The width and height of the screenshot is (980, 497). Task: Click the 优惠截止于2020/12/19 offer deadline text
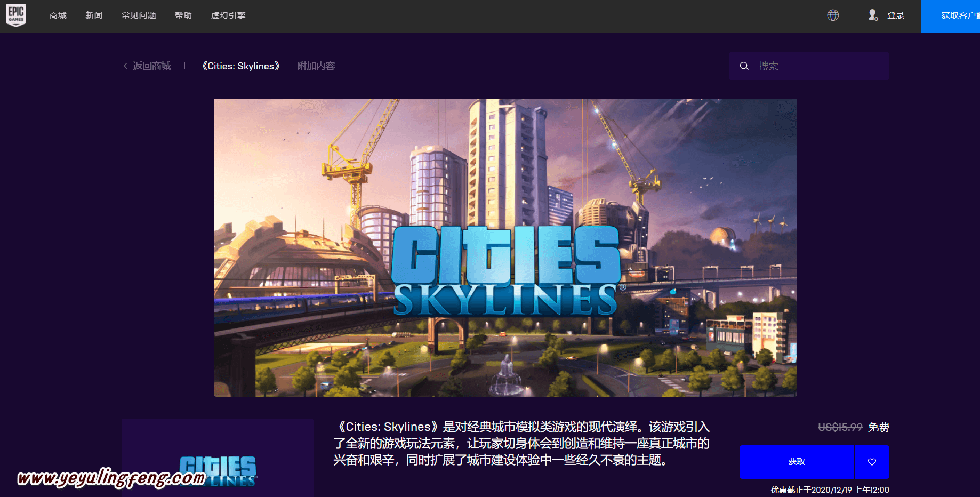pos(830,490)
